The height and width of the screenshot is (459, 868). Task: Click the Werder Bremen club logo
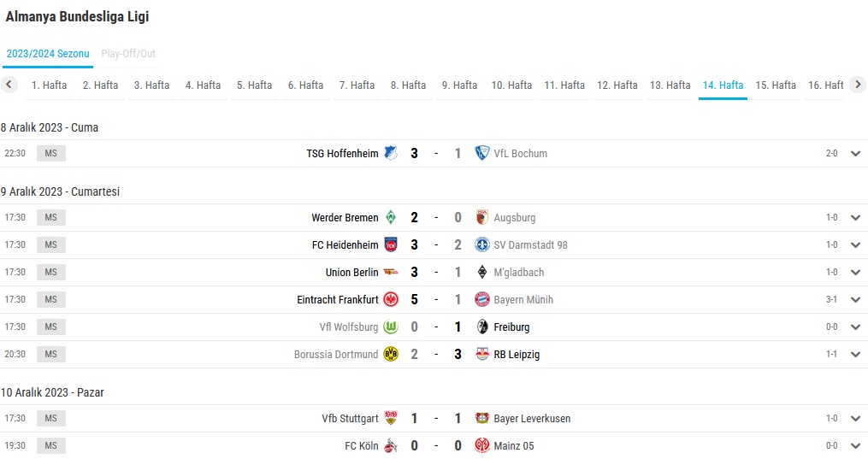tap(391, 217)
